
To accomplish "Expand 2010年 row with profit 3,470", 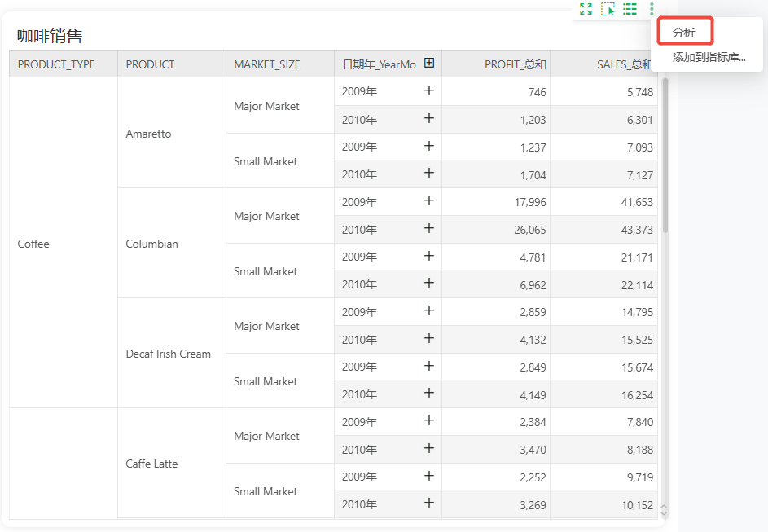I will click(429, 448).
